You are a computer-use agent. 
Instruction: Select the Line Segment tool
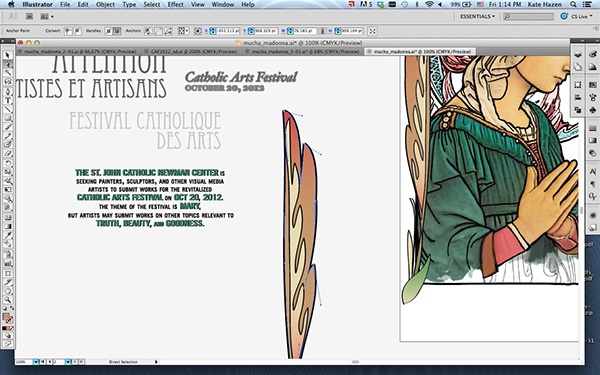[x=8, y=109]
